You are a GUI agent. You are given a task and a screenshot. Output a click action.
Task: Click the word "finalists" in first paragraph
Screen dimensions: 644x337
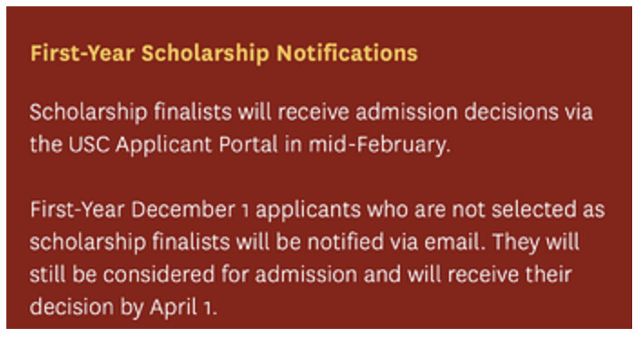(x=193, y=112)
